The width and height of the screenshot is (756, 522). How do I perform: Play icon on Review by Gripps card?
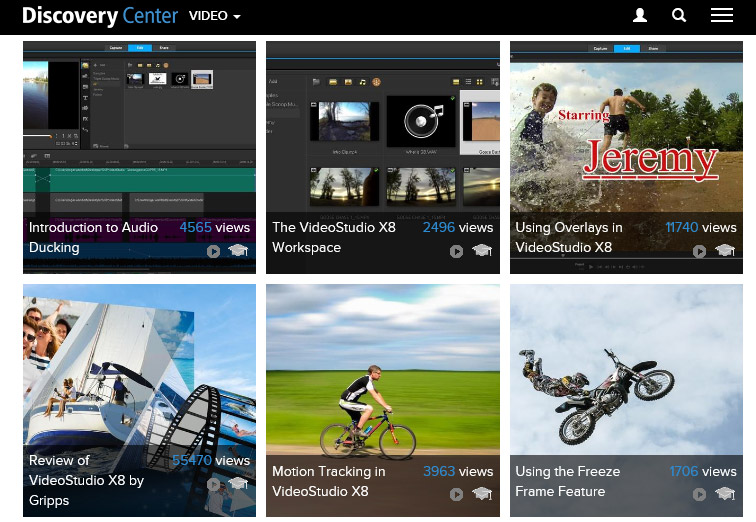click(x=214, y=484)
